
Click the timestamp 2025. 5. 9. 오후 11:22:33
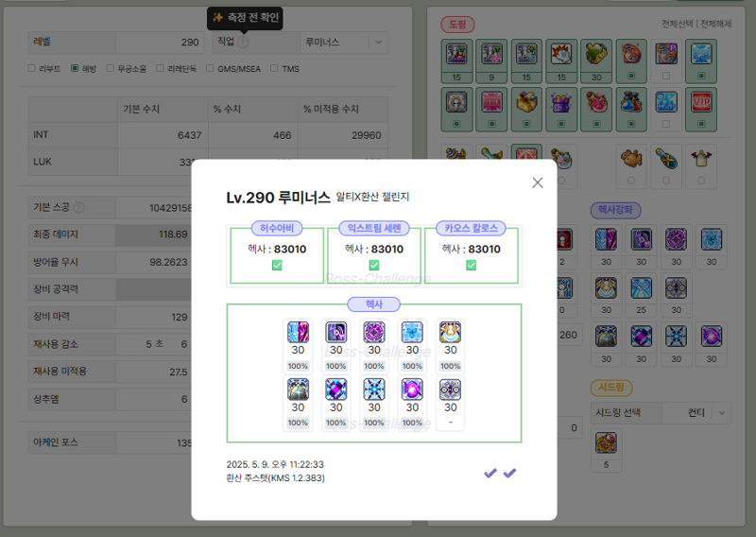275,464
